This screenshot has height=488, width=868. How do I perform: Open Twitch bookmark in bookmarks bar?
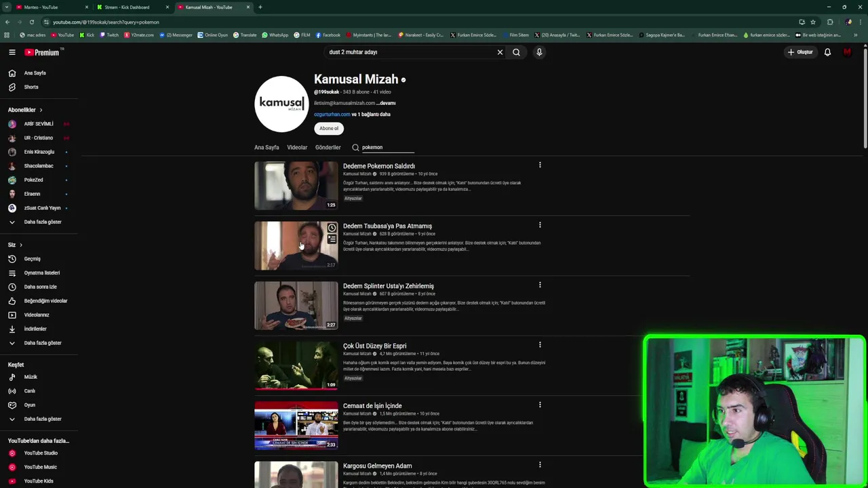[x=109, y=35]
